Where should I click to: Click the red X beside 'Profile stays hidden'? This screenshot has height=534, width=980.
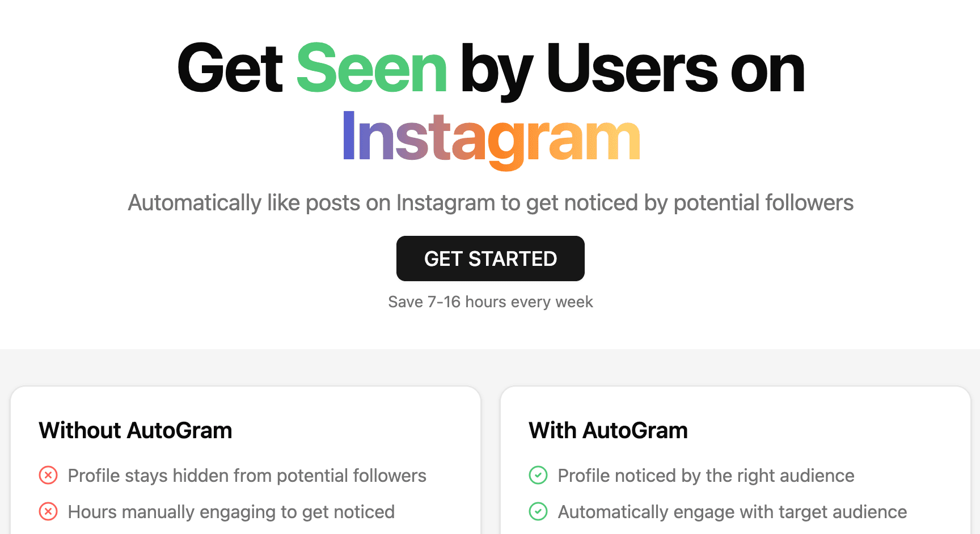[x=49, y=475]
